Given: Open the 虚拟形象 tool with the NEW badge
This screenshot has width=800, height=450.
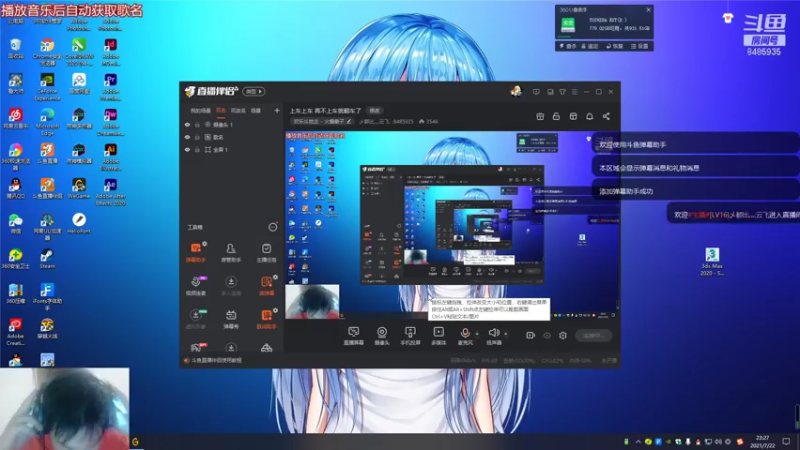Looking at the screenshot, I should [195, 319].
